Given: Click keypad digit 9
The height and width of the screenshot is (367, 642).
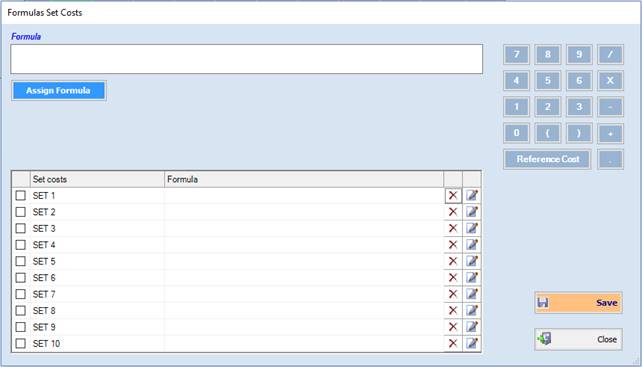Looking at the screenshot, I should click(x=579, y=54).
